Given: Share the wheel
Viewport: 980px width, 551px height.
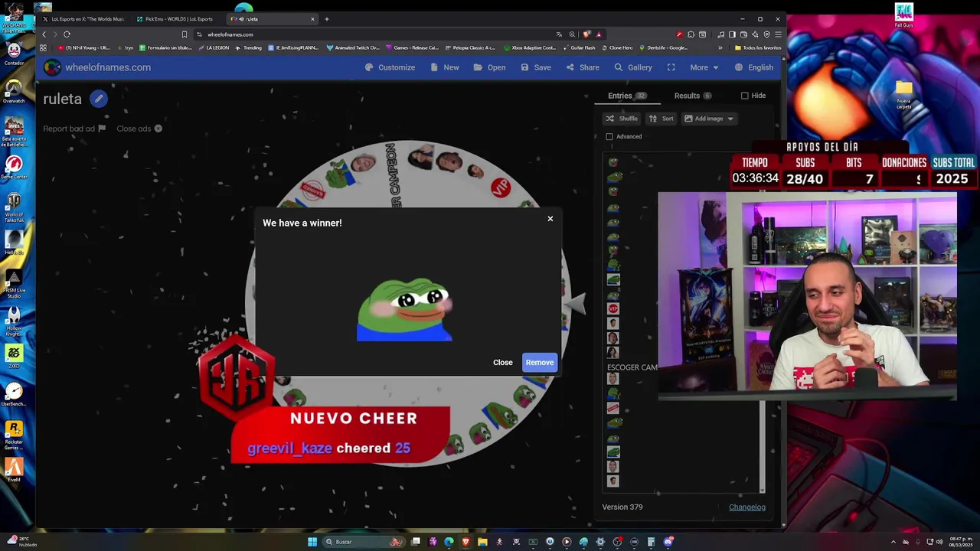Looking at the screenshot, I should [583, 67].
